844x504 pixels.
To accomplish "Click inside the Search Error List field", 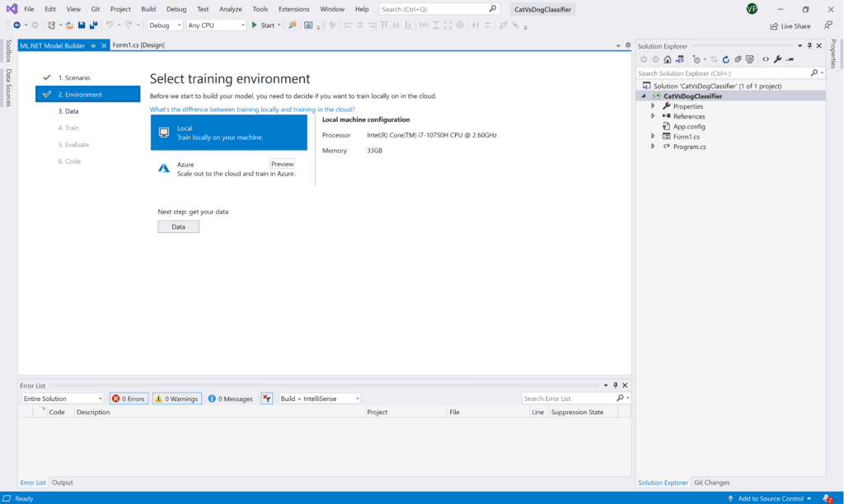I will 569,398.
